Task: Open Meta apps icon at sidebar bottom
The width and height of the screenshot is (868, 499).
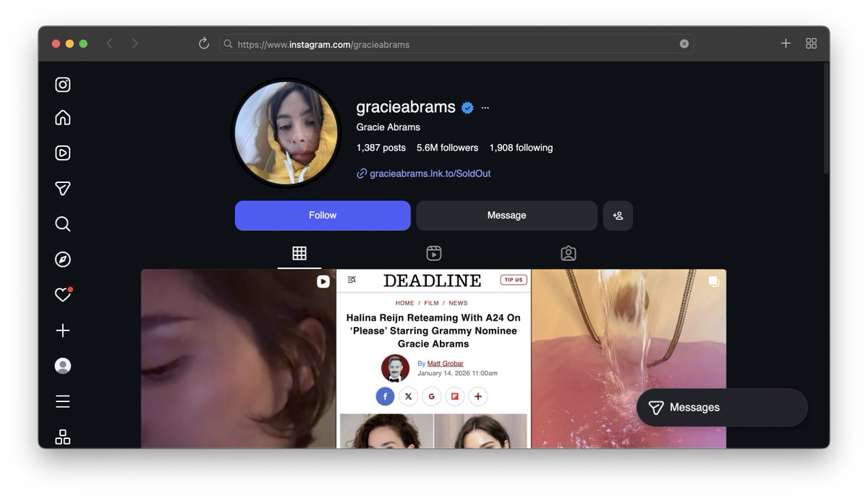Action: (x=63, y=436)
